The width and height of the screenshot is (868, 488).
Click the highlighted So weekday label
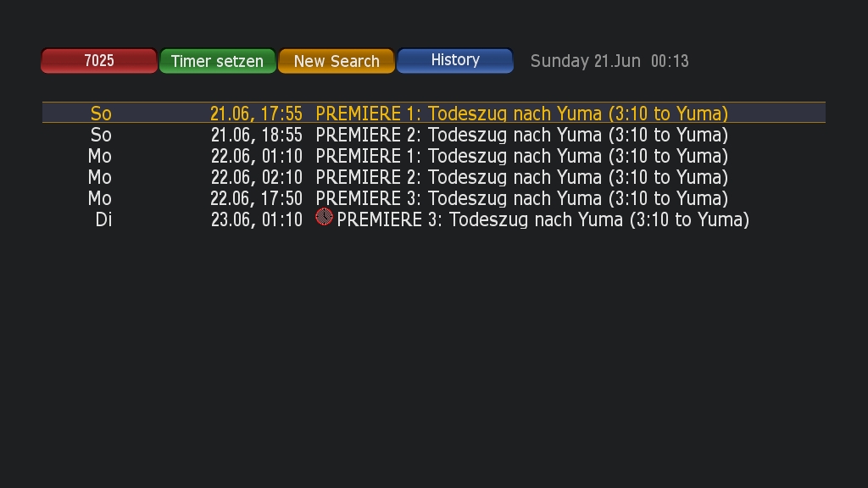(x=101, y=114)
